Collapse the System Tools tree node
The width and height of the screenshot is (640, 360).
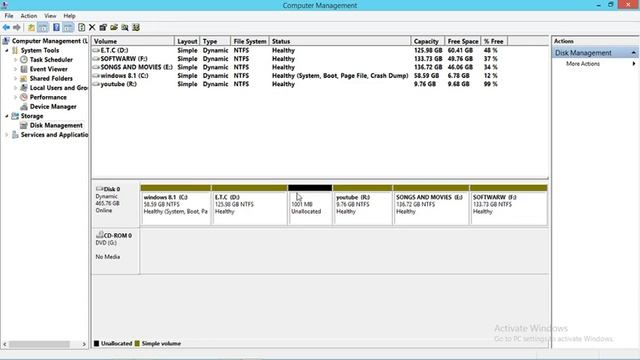7,50
